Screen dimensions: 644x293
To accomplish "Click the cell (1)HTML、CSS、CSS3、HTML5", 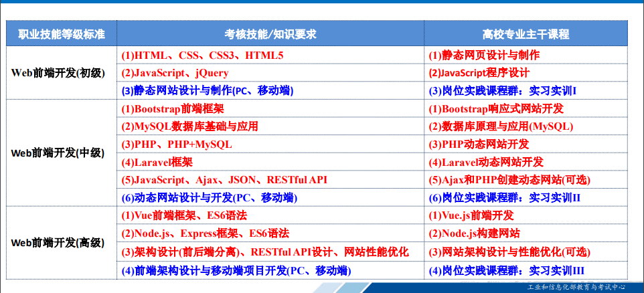I will tap(270, 55).
